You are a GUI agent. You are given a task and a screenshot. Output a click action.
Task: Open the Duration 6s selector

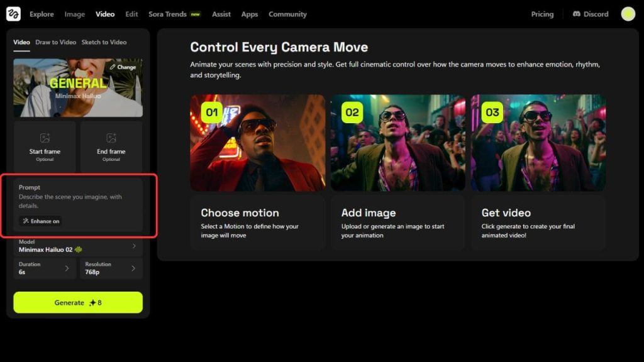(45, 268)
